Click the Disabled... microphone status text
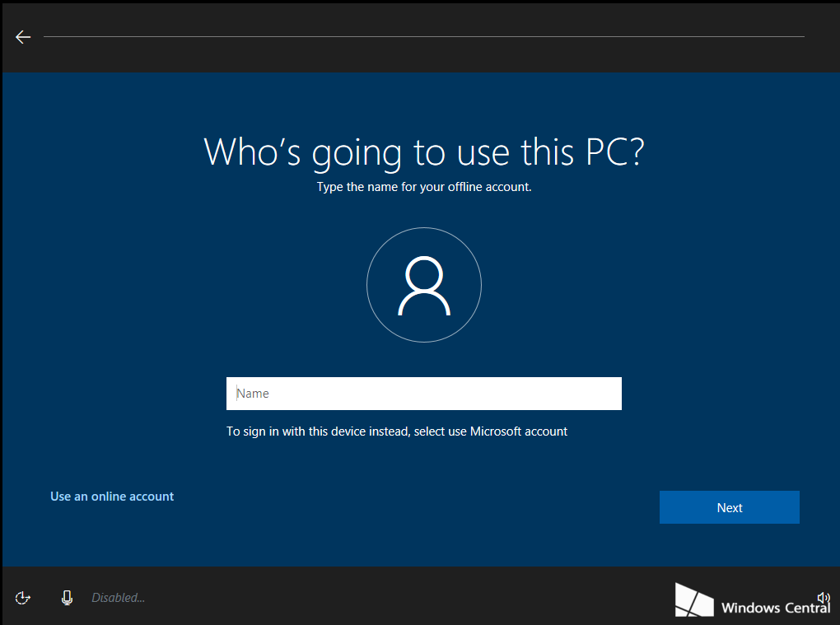 point(118,598)
